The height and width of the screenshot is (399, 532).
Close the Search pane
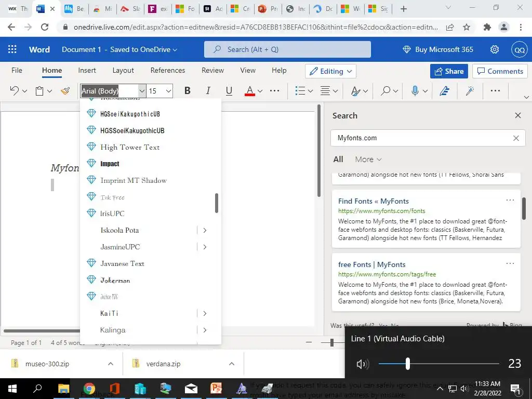(x=518, y=115)
